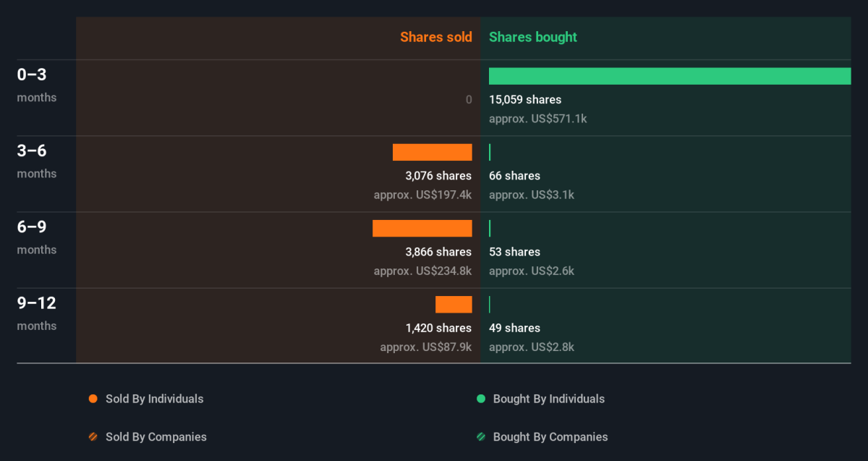The height and width of the screenshot is (461, 868).
Task: Click the approx. US$197.4k sold amount
Action: tap(422, 195)
